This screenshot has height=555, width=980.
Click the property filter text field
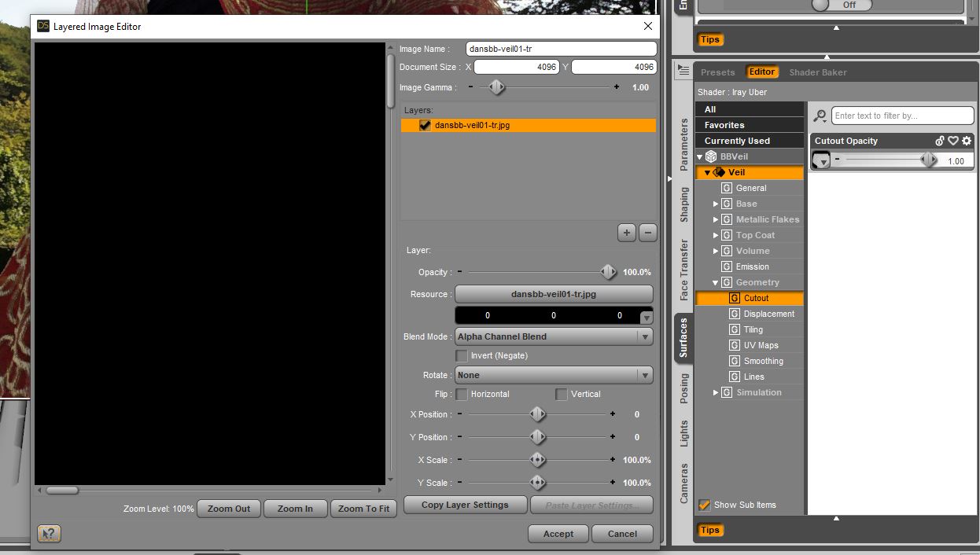[x=903, y=116]
